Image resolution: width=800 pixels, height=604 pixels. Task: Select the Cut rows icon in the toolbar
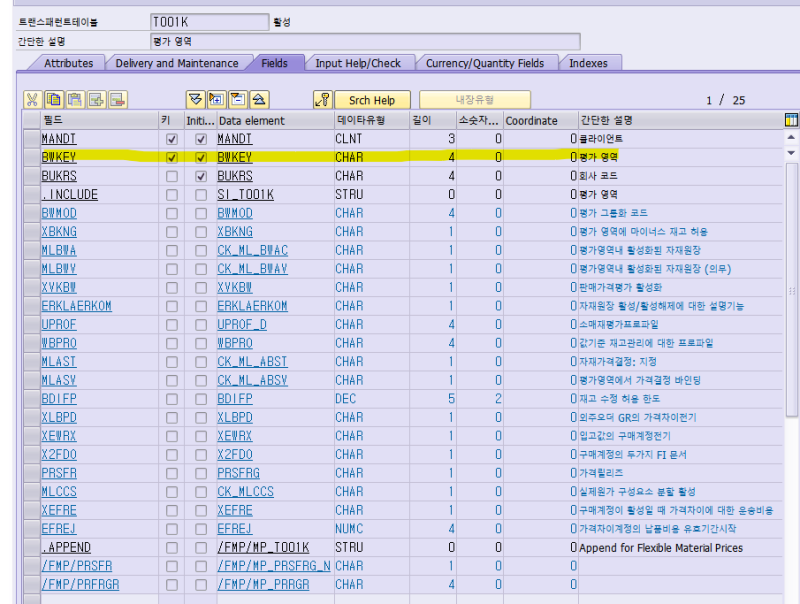32,100
